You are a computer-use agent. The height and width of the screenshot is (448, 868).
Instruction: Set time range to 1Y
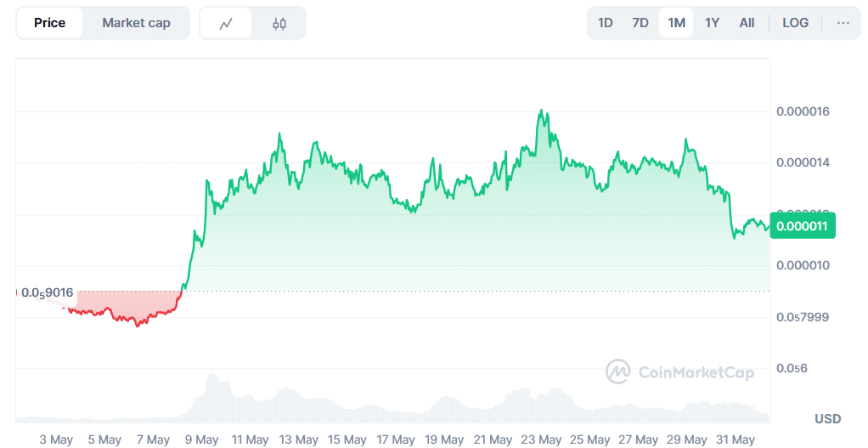click(x=712, y=23)
